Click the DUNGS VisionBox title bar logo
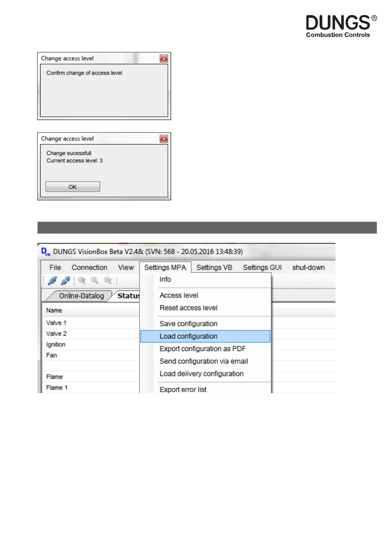The height and width of the screenshot is (554, 392). click(x=46, y=252)
